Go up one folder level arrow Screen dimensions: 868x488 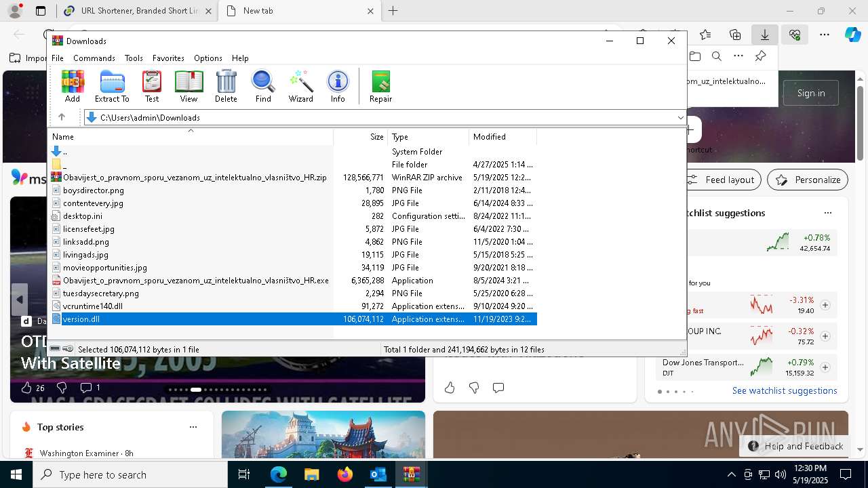point(62,117)
